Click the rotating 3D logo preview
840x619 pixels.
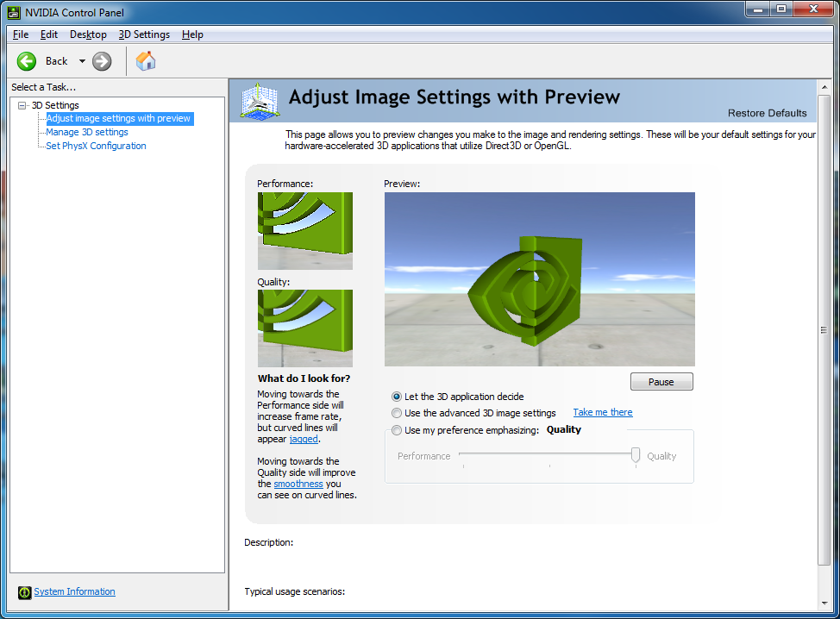tap(540, 279)
